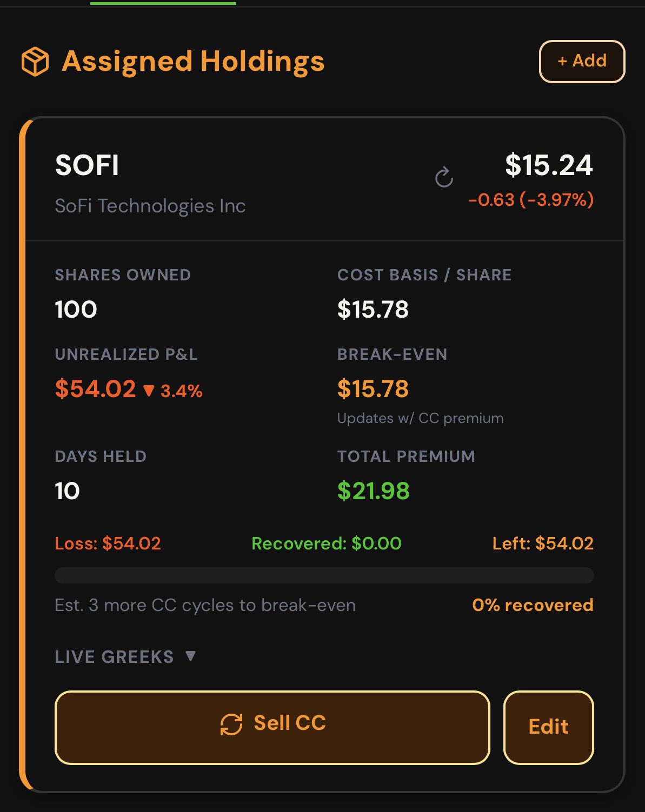Click the Assigned Holdings heading
645x812 pixels.
click(x=193, y=61)
